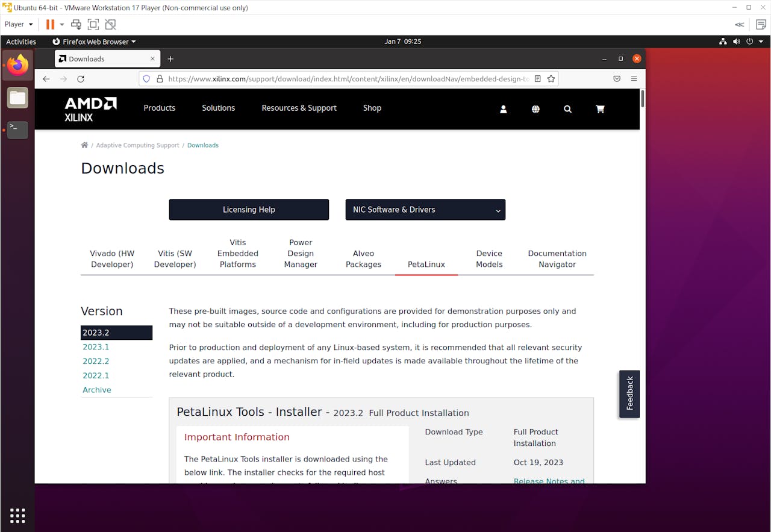Viewport: 771px width, 532px height.
Task: Select the Downloads browser tab
Action: (x=107, y=59)
